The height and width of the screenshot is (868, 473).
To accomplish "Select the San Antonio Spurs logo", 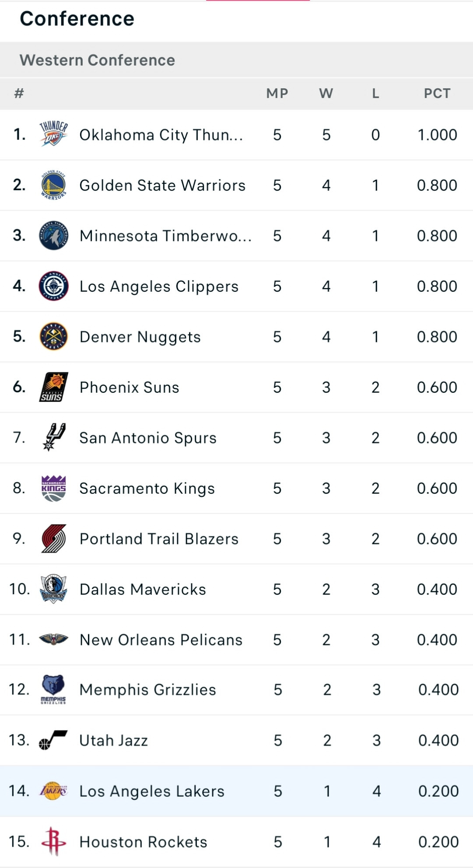I will (53, 437).
